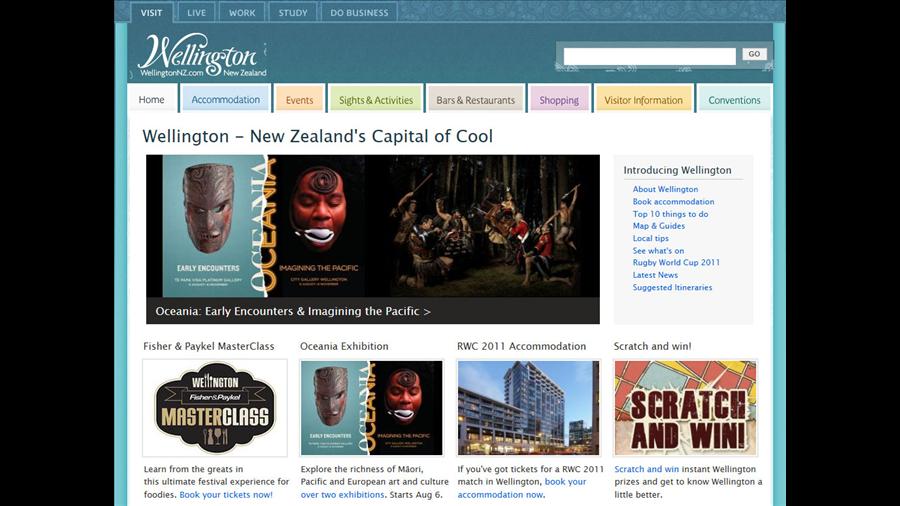The height and width of the screenshot is (506, 900).
Task: Open the Study top tab
Action: [x=293, y=13]
